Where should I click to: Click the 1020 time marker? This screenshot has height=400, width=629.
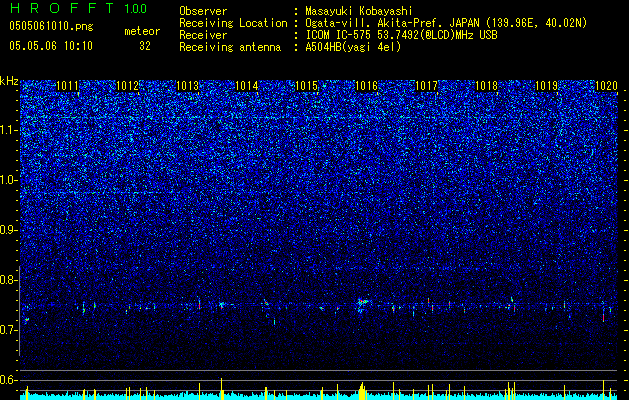606,86
